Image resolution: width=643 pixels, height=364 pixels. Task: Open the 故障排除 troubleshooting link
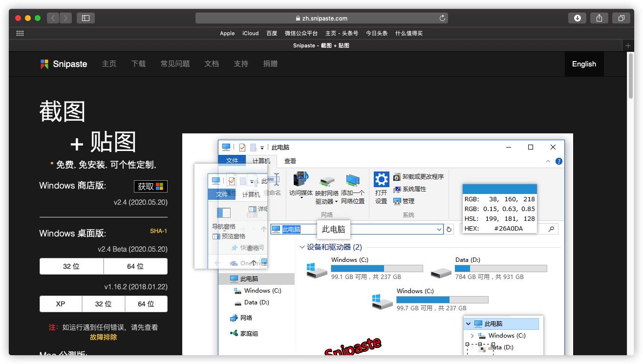[x=103, y=337]
